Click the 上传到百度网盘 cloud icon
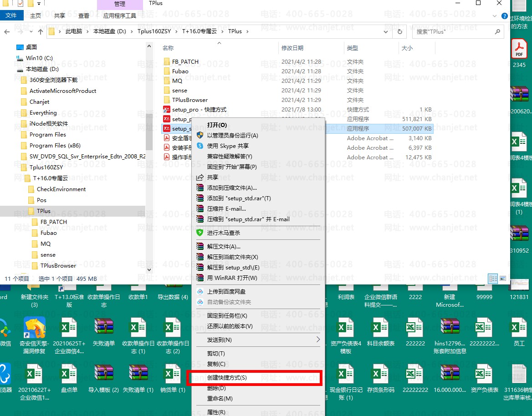Screen dimensions: 532x416 point(200,292)
